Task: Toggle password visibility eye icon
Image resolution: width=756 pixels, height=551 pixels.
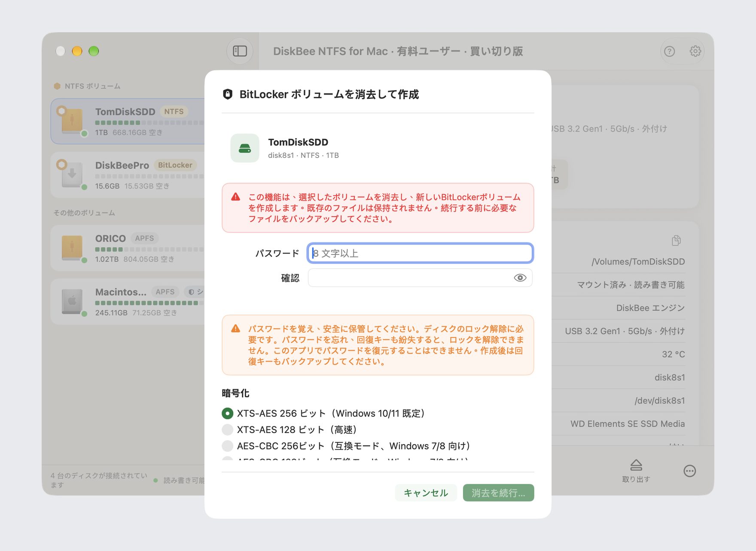Action: [520, 278]
